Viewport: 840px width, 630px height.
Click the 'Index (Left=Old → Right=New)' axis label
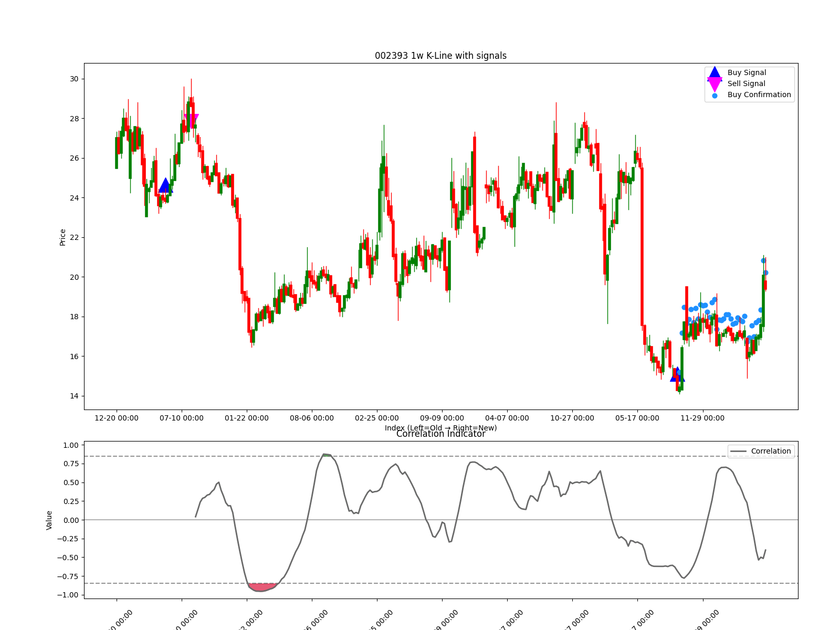click(x=440, y=427)
